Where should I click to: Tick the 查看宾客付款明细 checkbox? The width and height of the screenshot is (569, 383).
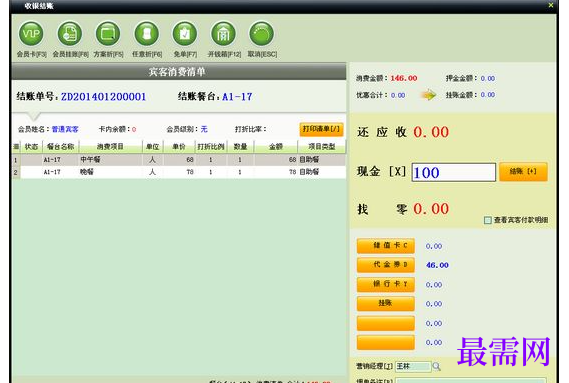pos(488,220)
